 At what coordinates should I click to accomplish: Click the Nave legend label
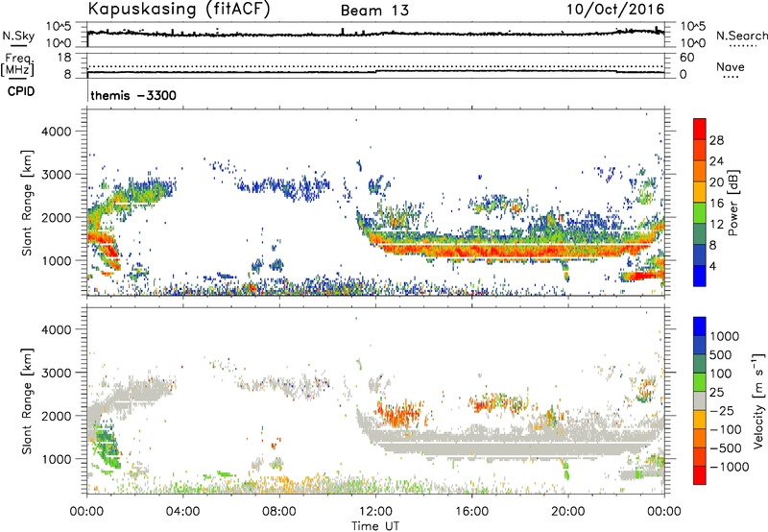click(731, 66)
